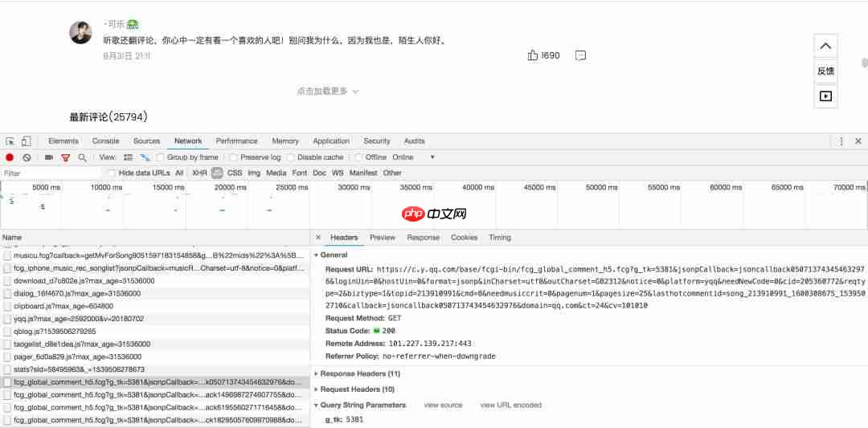868x428 pixels.
Task: Click the green badge next to username 可乐
Action: (133, 24)
